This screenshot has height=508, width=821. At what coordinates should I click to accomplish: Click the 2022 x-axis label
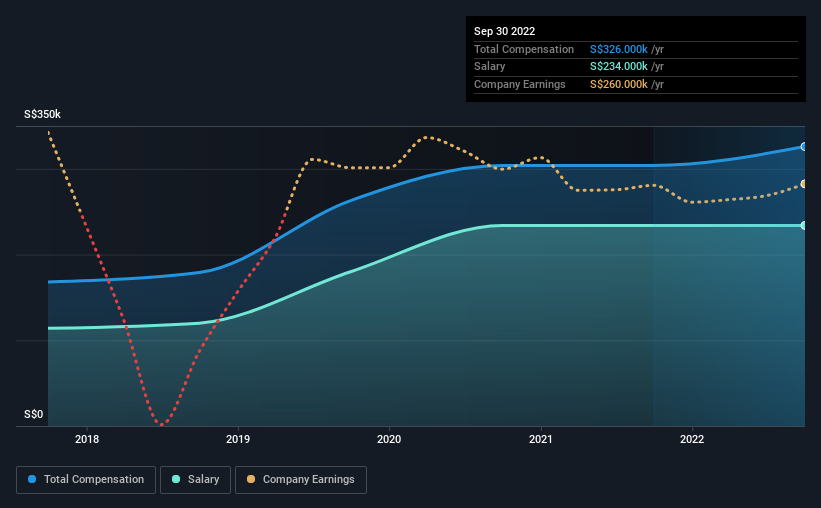pyautogui.click(x=692, y=439)
